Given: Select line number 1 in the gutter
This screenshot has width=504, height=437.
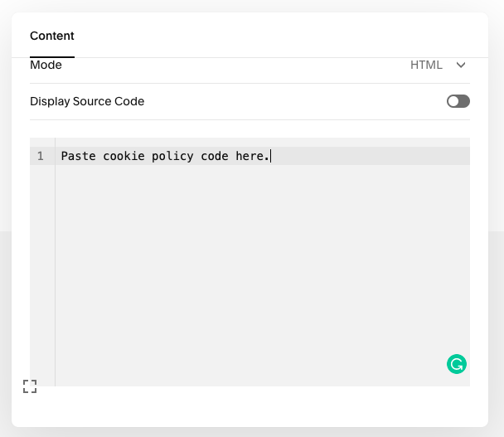Looking at the screenshot, I should click(40, 156).
